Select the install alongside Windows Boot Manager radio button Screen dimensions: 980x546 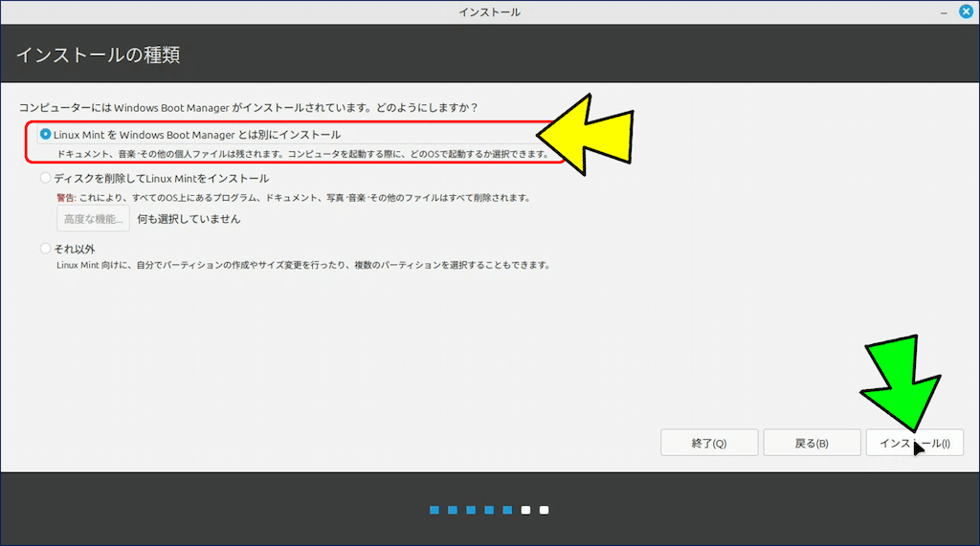point(46,135)
